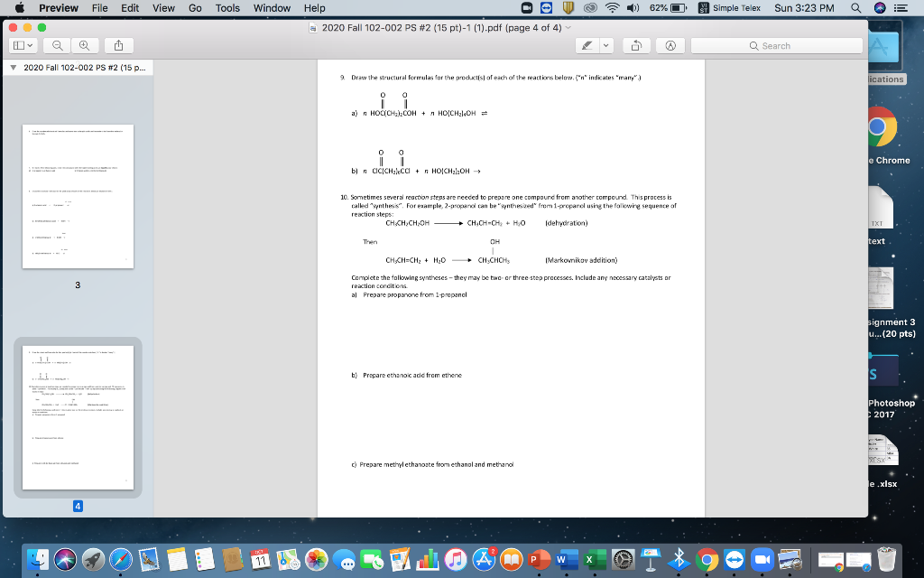This screenshot has height=578, width=924.
Task: Open Excel from the Dock
Action: pyautogui.click(x=596, y=559)
